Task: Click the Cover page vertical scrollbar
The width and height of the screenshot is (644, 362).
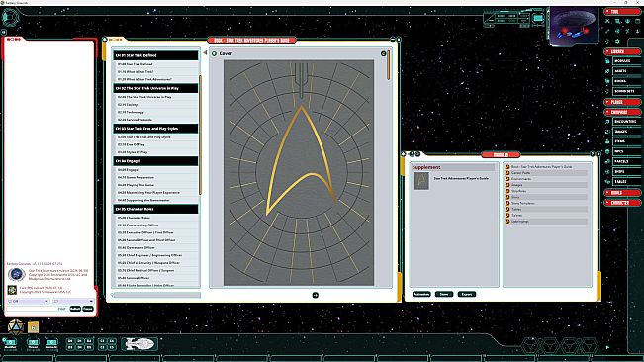Action: (x=388, y=65)
